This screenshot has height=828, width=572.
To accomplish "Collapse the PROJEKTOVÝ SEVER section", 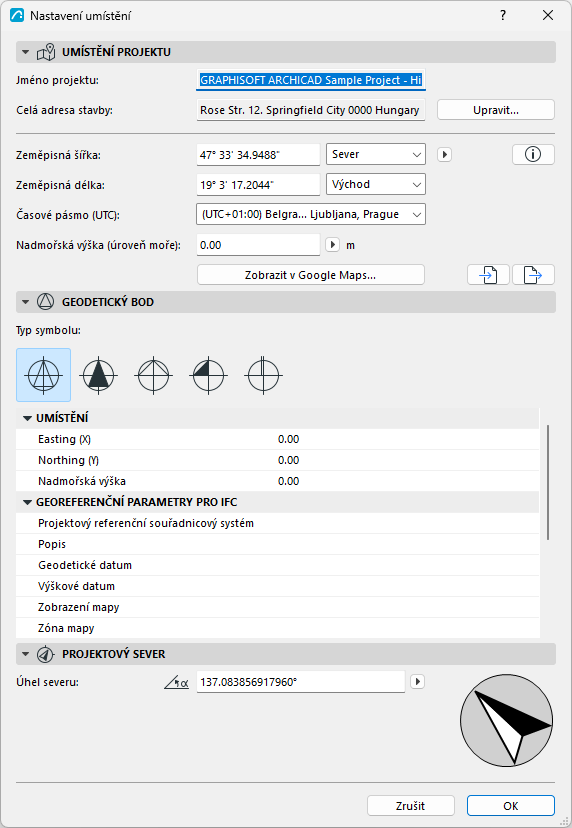I will click(x=25, y=654).
